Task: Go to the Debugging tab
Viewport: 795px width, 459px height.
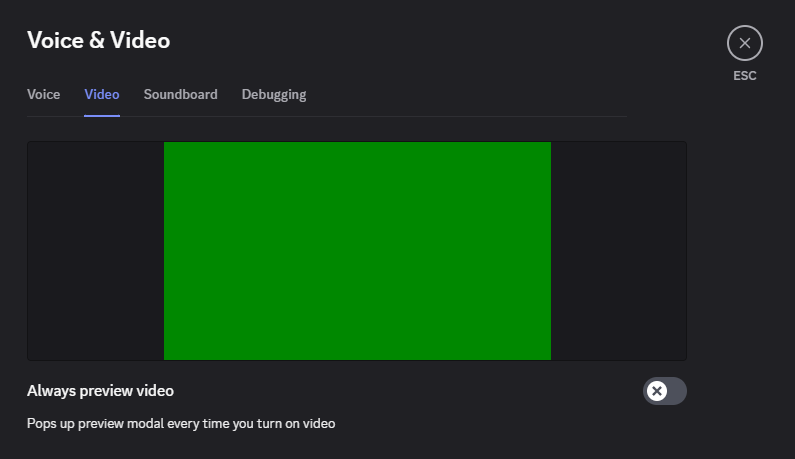Action: (274, 94)
